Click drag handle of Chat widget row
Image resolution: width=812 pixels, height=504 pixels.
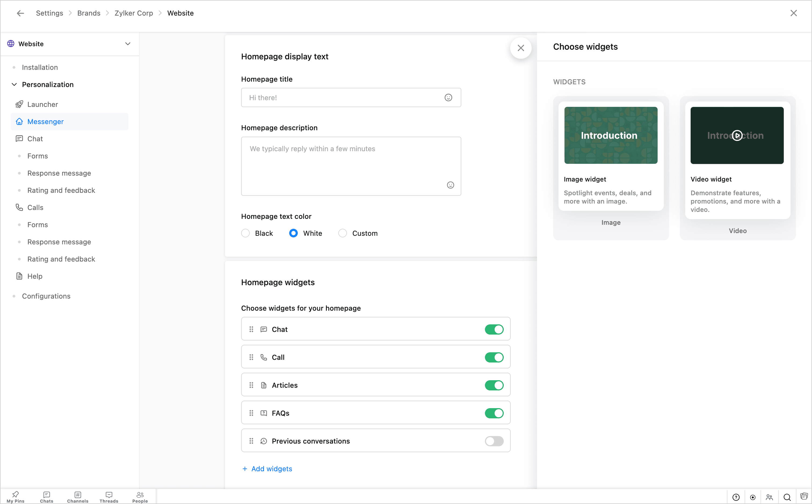coord(251,329)
